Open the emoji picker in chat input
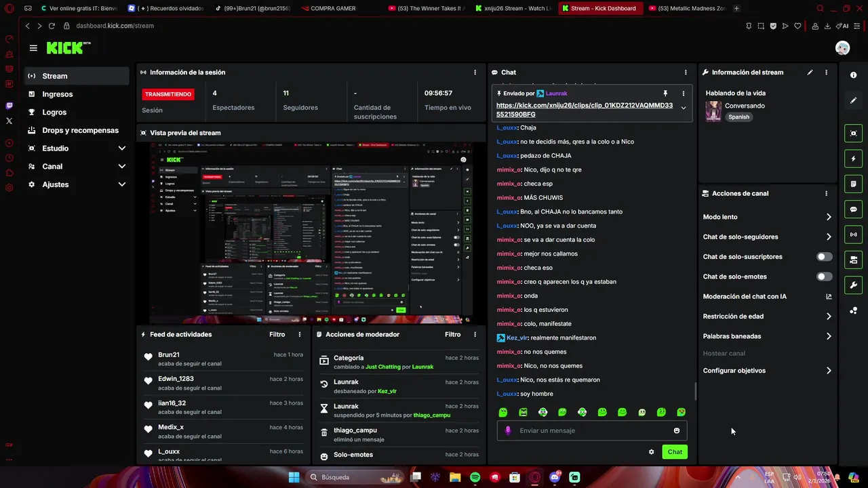 pyautogui.click(x=677, y=430)
